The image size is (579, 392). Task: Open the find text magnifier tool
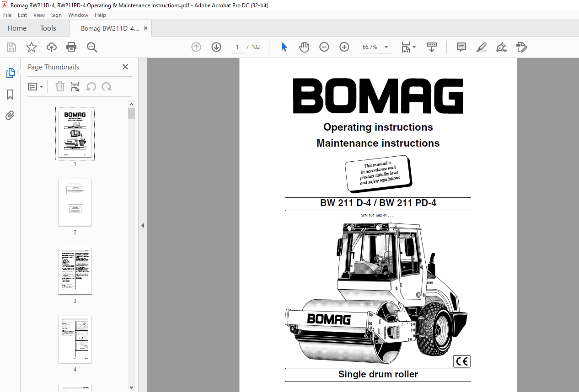92,47
